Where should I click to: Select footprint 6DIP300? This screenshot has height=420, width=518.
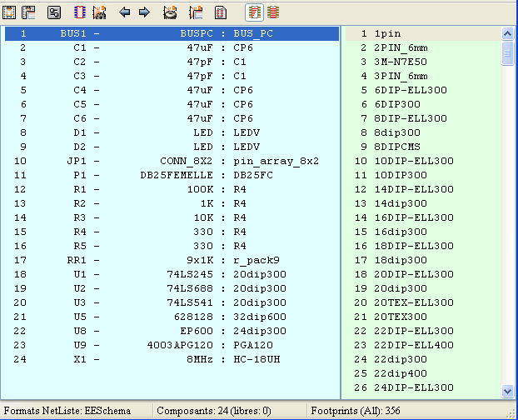[x=423, y=104]
